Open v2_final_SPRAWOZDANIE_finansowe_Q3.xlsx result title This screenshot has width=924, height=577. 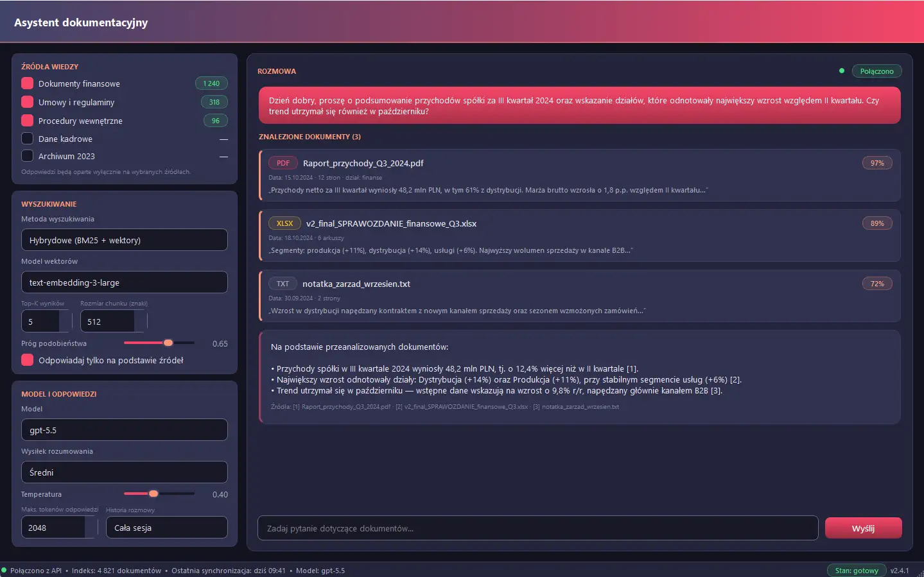pos(392,223)
